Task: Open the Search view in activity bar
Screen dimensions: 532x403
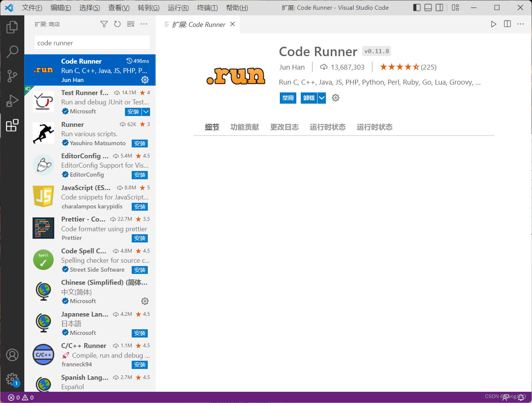Action: 12,52
